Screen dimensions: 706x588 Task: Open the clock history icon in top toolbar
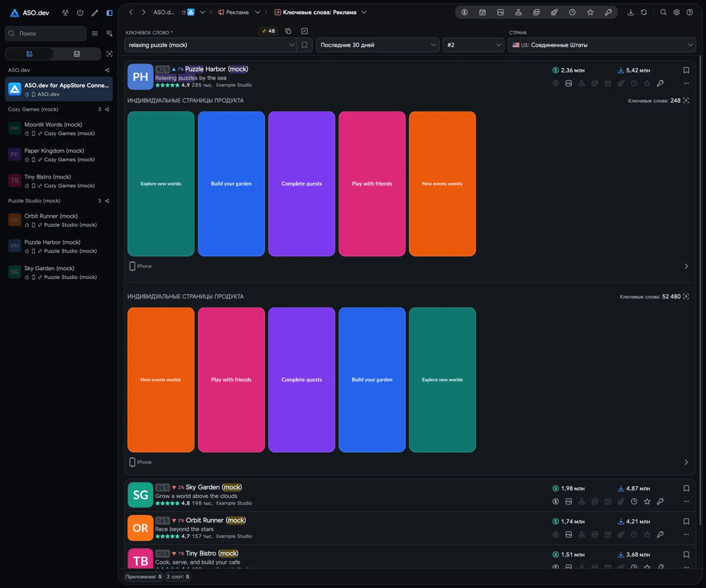pyautogui.click(x=572, y=12)
